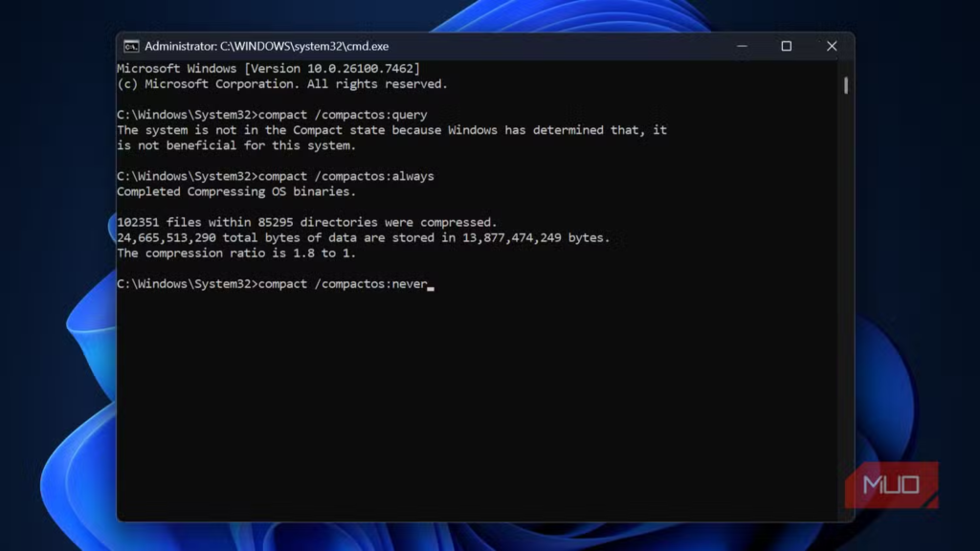This screenshot has width=980, height=551.
Task: Click the '102351 files within 85295 directories' line
Action: [306, 223]
